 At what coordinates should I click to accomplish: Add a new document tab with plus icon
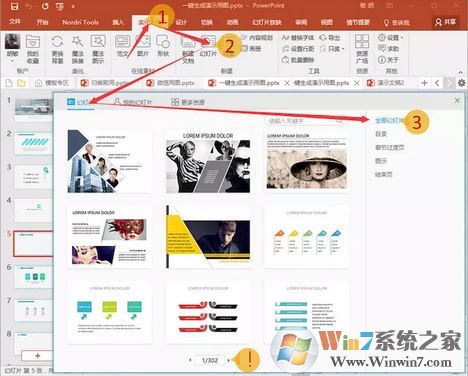click(x=424, y=83)
